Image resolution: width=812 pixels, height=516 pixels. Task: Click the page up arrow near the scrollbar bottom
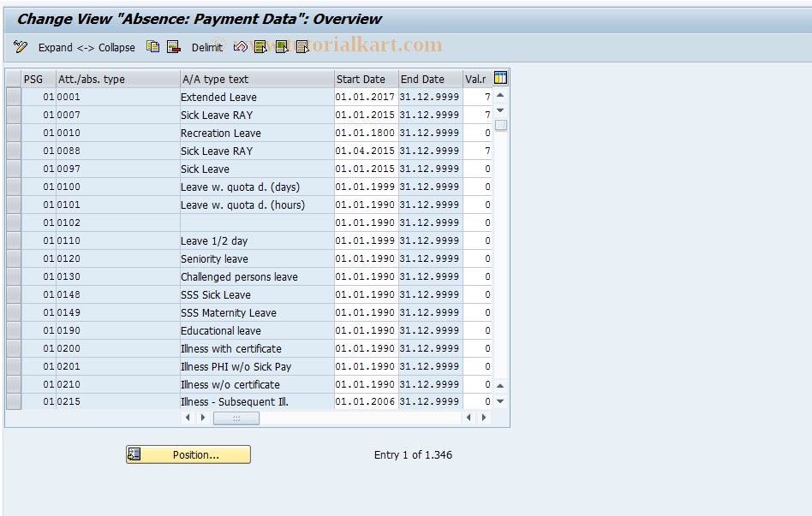pos(500,386)
